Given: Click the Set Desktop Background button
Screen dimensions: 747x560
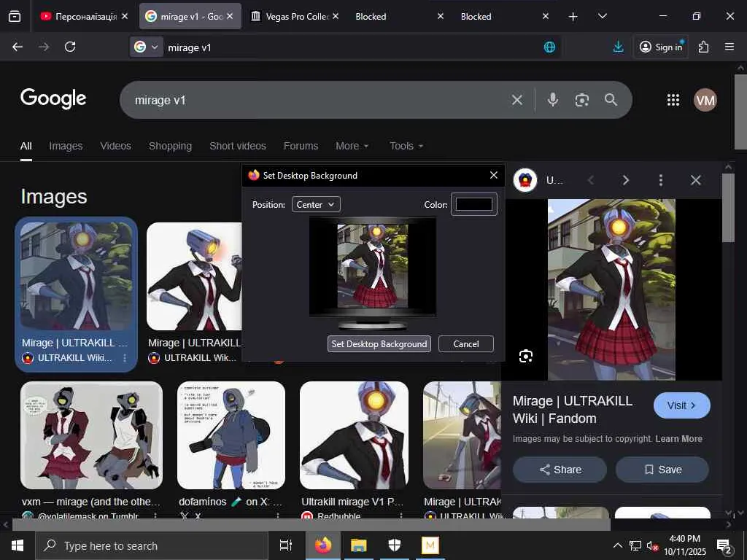Looking at the screenshot, I should coord(379,344).
